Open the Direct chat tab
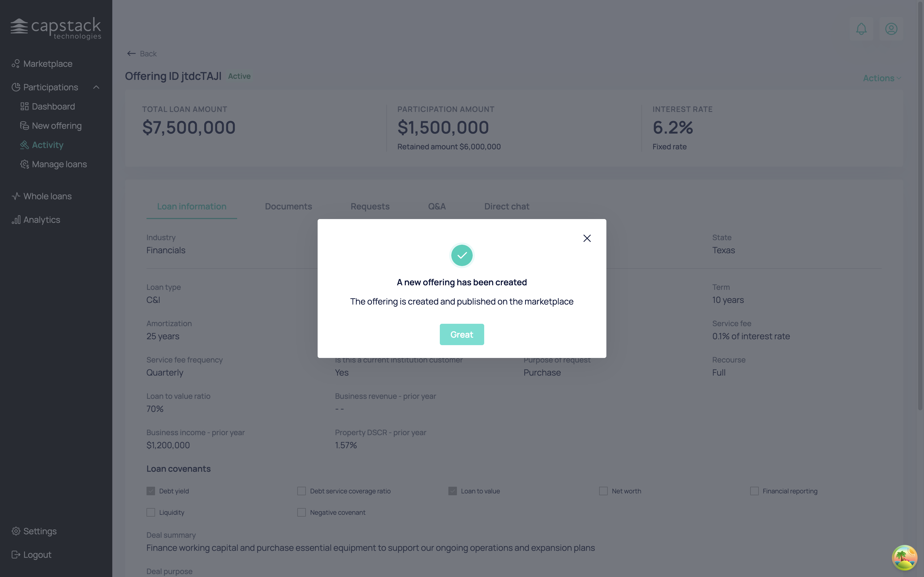Viewport: 924px width, 577px height. coord(507,206)
